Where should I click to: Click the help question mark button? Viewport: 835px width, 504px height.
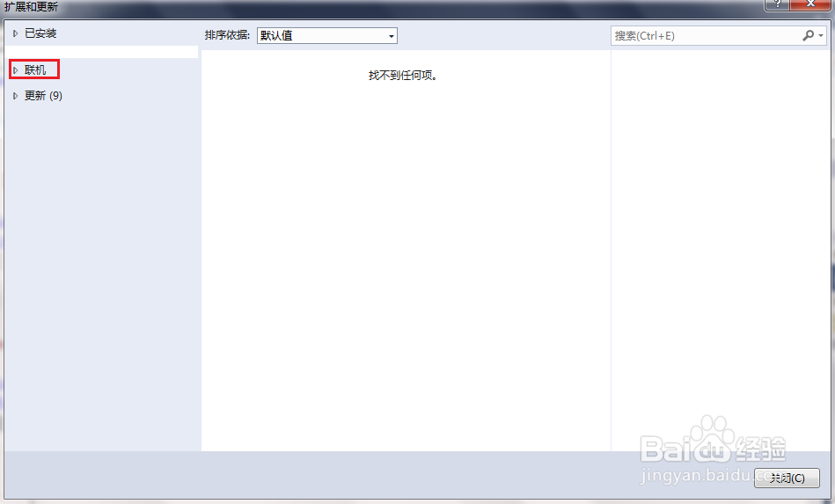[777, 4]
